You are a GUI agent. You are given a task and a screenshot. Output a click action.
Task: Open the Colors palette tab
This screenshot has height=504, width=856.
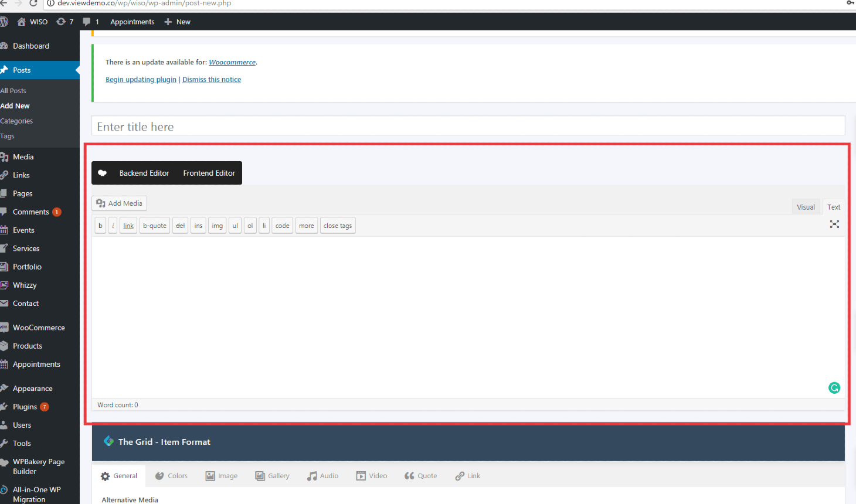[171, 476]
